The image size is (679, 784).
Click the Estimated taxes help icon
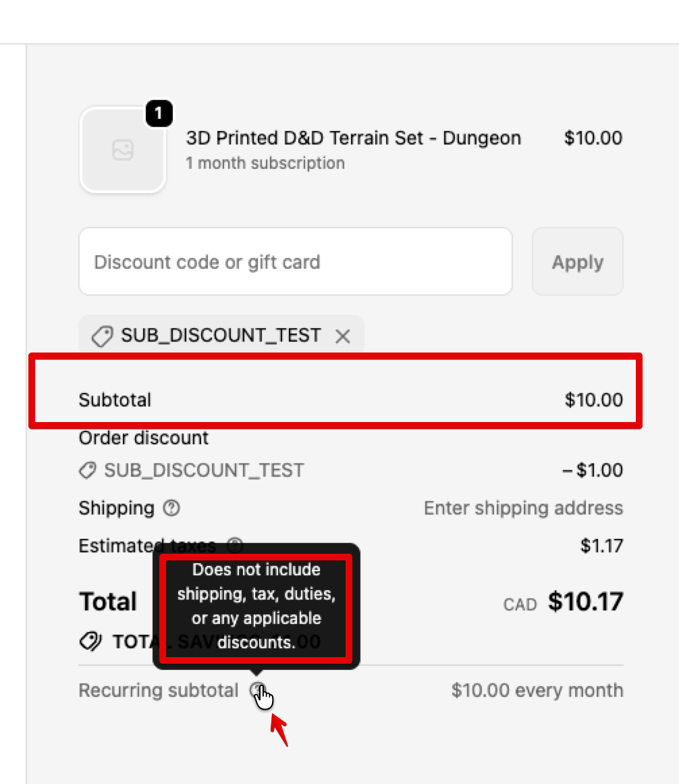click(235, 544)
